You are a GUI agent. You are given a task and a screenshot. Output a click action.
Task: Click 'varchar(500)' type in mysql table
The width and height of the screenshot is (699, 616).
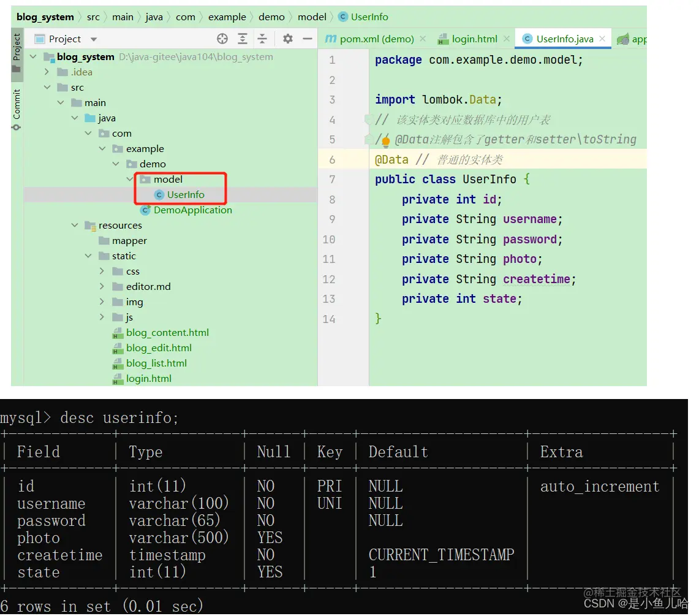click(179, 538)
